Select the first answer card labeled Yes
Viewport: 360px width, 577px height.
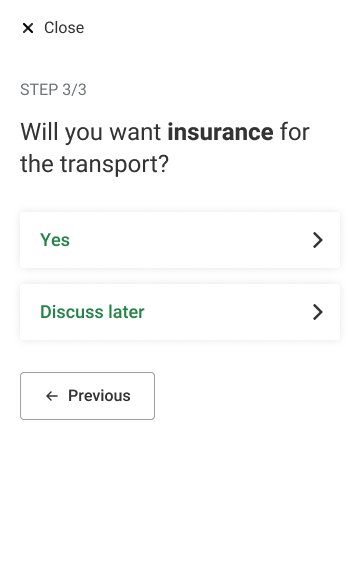pos(180,240)
